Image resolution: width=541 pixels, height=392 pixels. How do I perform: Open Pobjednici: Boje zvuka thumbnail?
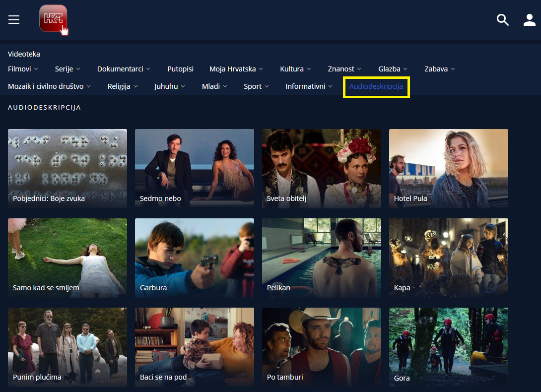68,169
